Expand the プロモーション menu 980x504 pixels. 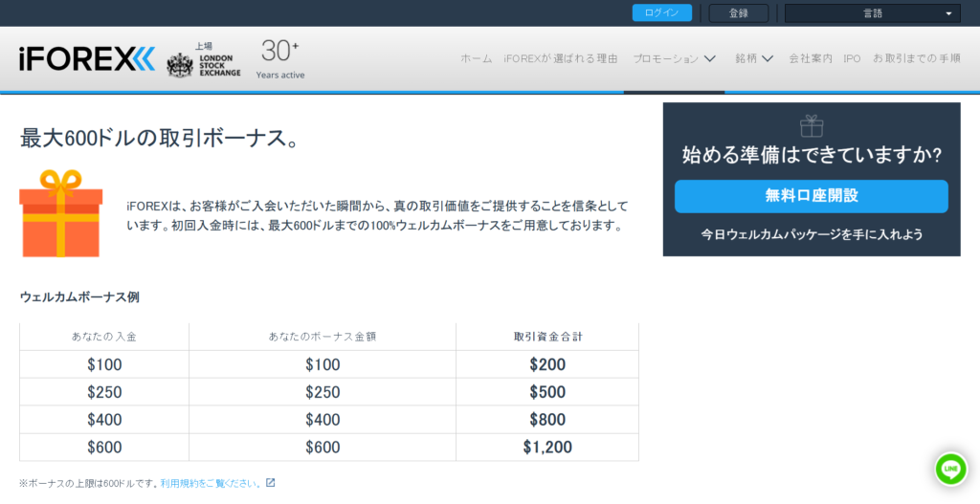674,58
